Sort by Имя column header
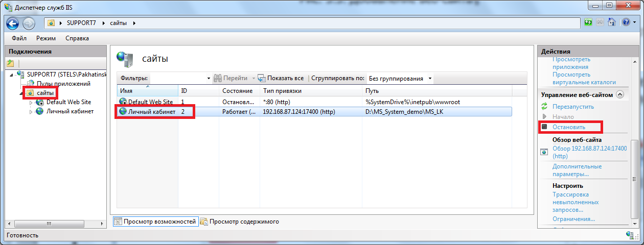The height and width of the screenshot is (245, 644). (148, 91)
